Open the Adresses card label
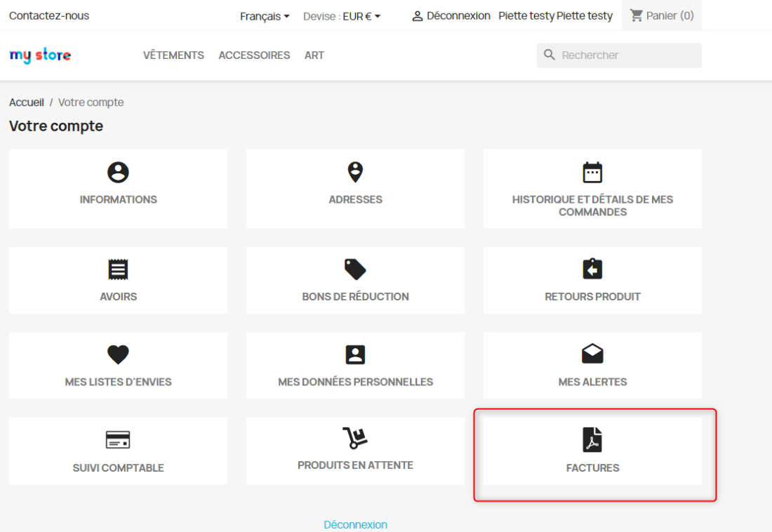 click(x=356, y=199)
